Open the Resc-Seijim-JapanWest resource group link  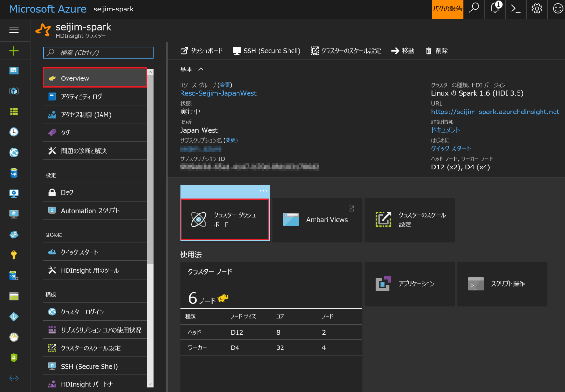(218, 93)
